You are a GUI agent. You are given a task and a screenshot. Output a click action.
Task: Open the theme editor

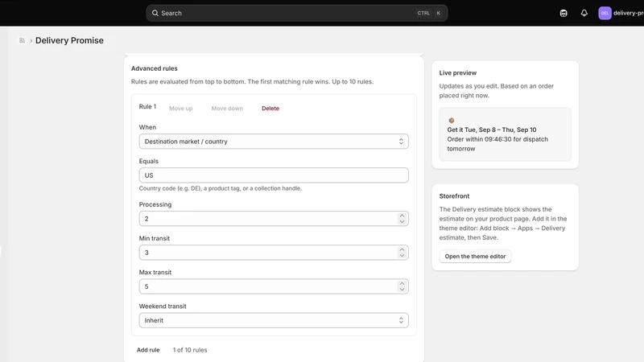(475, 256)
